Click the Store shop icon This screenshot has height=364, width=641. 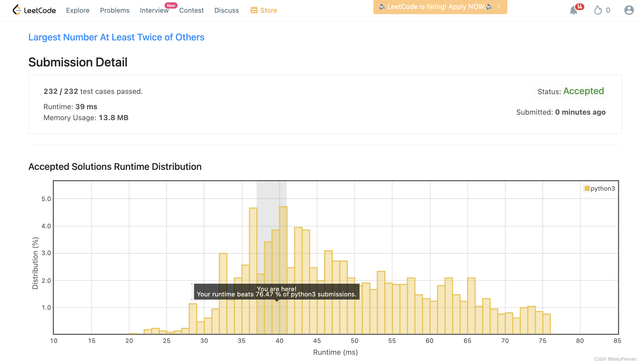coord(254,10)
